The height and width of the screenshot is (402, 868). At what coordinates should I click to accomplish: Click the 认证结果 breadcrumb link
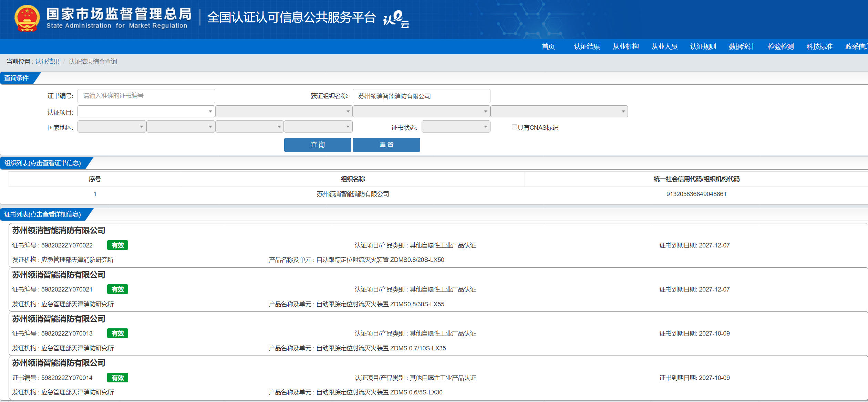coord(47,61)
